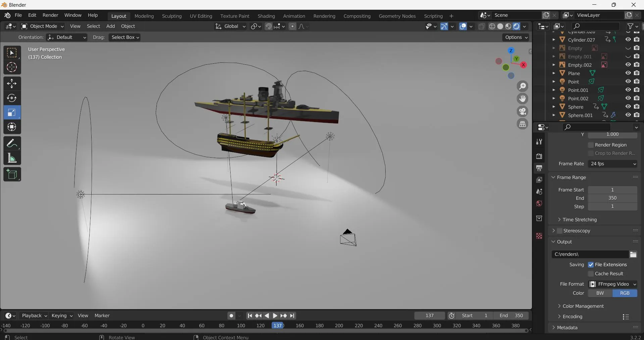
Task: Click the output path field C:\renders\
Action: click(590, 254)
